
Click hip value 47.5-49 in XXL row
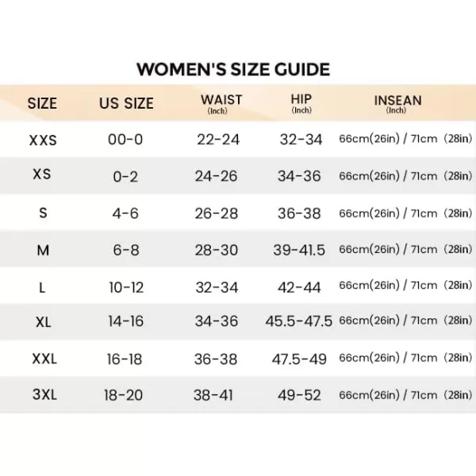point(299,359)
